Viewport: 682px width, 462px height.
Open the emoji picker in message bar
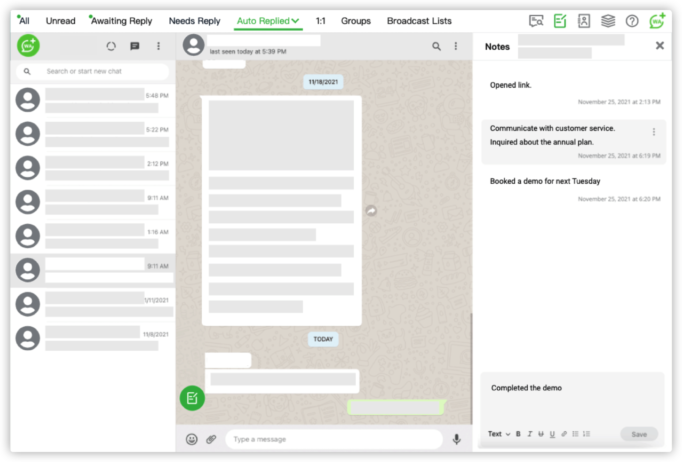[192, 439]
